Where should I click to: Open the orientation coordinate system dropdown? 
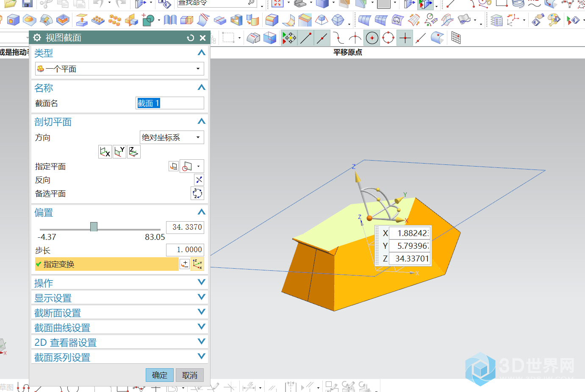tap(172, 137)
